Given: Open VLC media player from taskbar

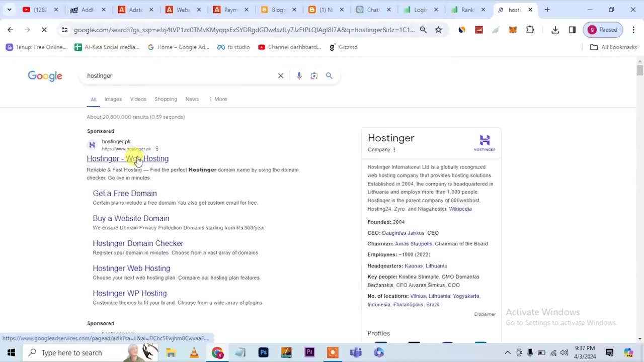Looking at the screenshot, I should click(194, 352).
